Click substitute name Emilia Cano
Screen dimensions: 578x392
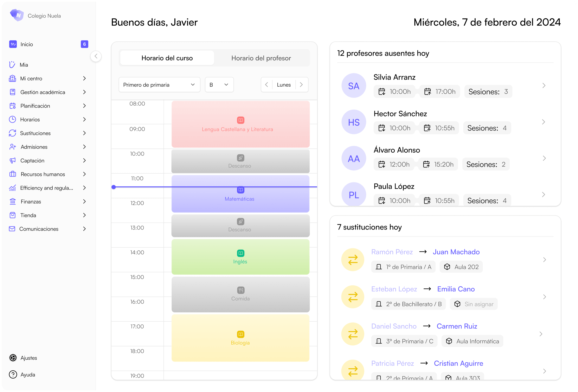[456, 289]
